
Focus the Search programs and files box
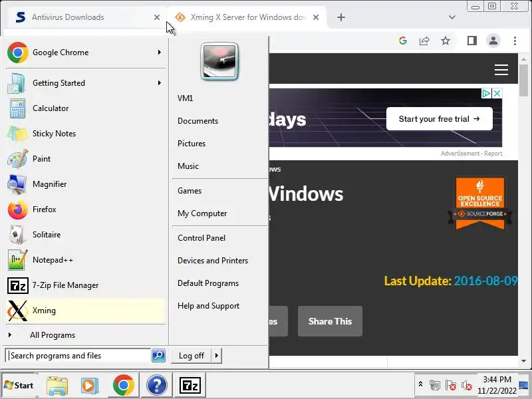[78, 356]
